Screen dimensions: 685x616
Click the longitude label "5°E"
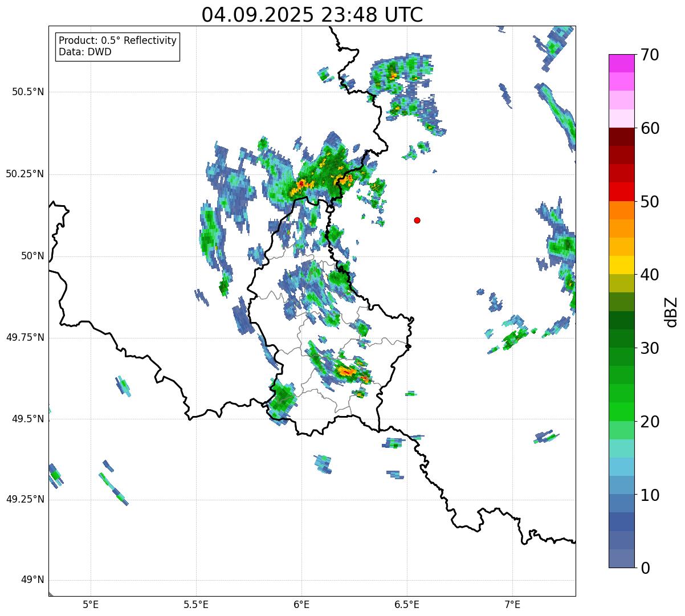(91, 605)
